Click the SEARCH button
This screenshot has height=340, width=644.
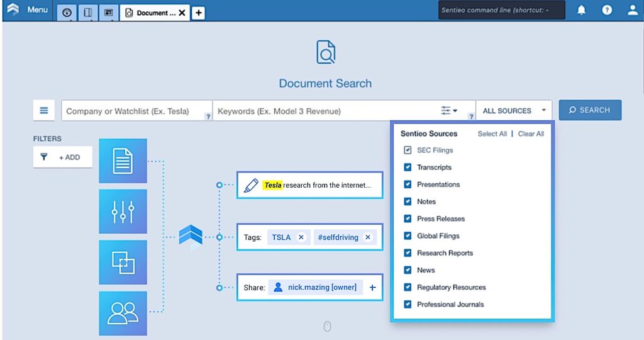590,110
